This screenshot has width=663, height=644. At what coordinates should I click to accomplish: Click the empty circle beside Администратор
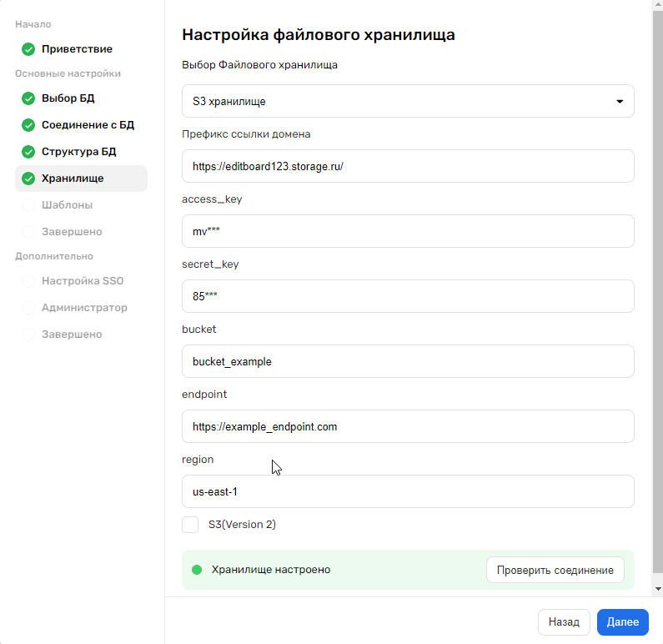28,308
